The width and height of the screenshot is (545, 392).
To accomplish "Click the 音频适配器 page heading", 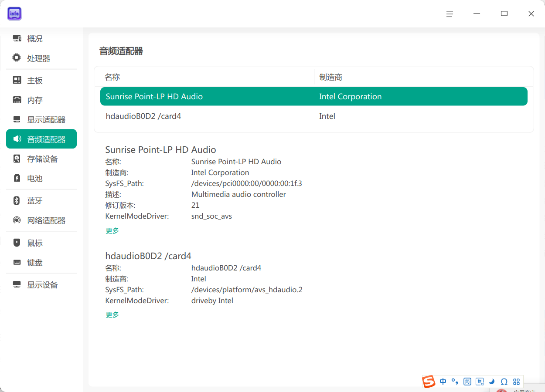I will coord(121,51).
